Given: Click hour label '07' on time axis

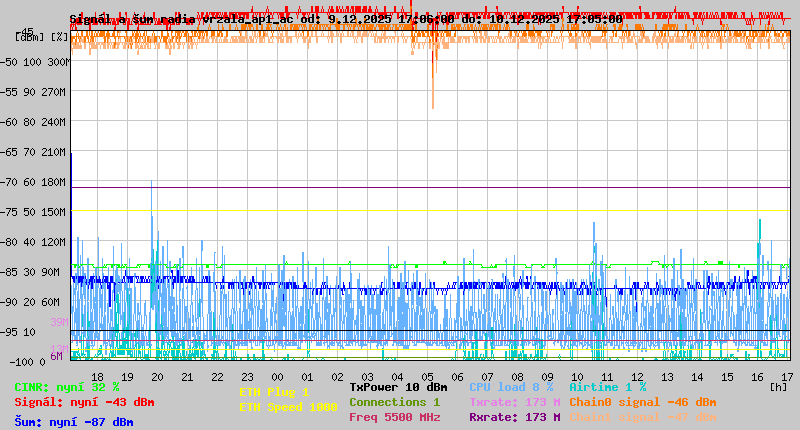Looking at the screenshot, I should 487,377.
